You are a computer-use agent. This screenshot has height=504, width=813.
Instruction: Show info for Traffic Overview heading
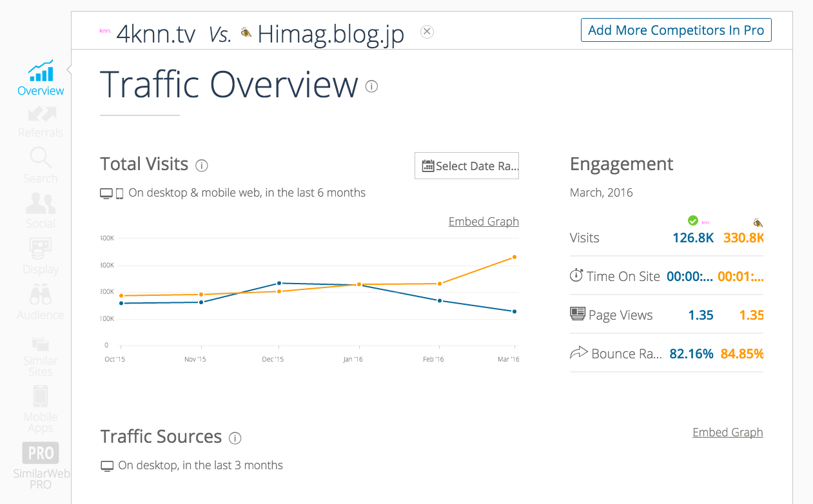371,86
